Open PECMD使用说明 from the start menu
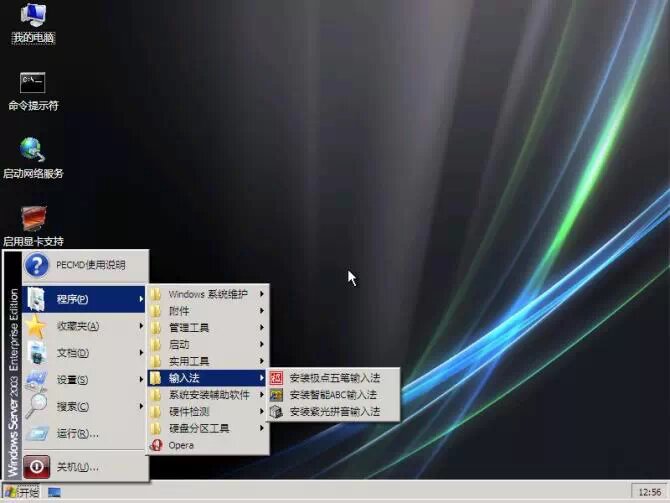 (x=85, y=265)
